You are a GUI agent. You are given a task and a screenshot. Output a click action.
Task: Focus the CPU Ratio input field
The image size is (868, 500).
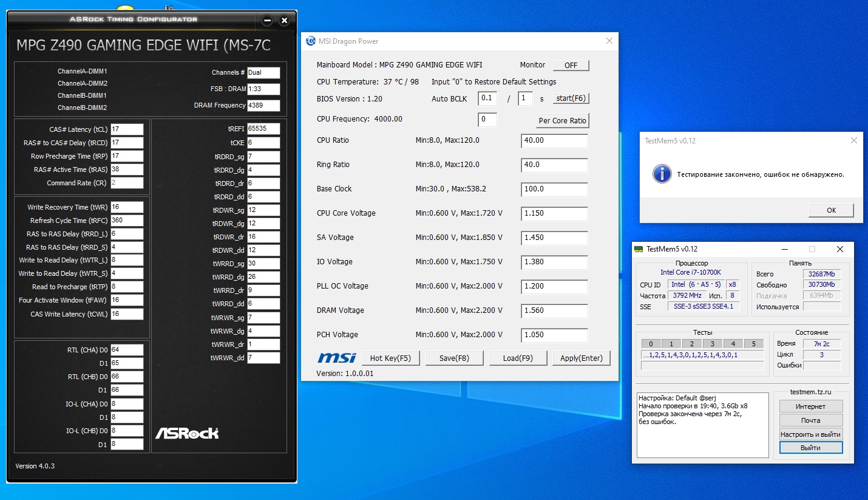pos(554,141)
